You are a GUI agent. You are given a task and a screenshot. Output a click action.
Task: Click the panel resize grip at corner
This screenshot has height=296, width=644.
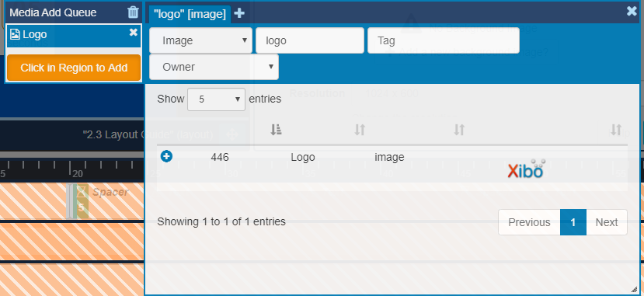coord(634,289)
